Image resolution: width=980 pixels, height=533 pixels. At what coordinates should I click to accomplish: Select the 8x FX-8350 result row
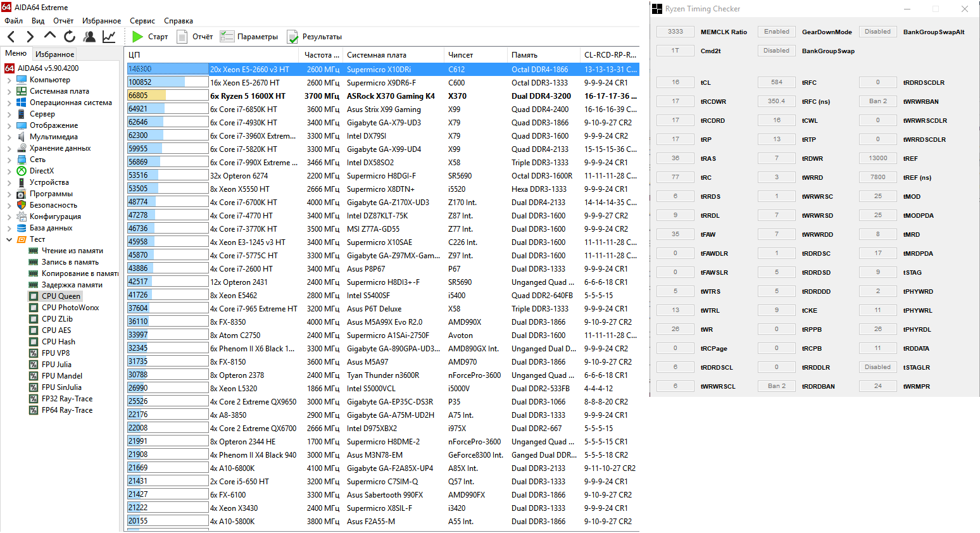(383, 322)
